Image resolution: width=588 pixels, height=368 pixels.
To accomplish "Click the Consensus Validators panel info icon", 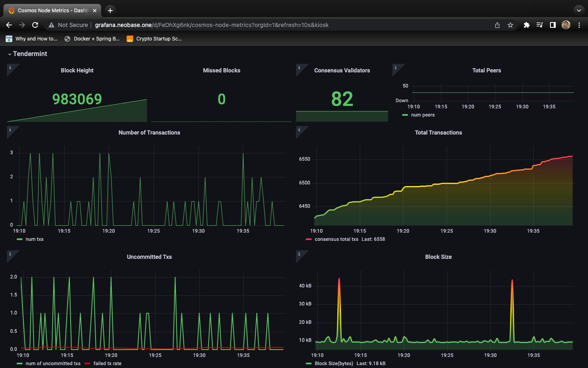I will point(299,68).
